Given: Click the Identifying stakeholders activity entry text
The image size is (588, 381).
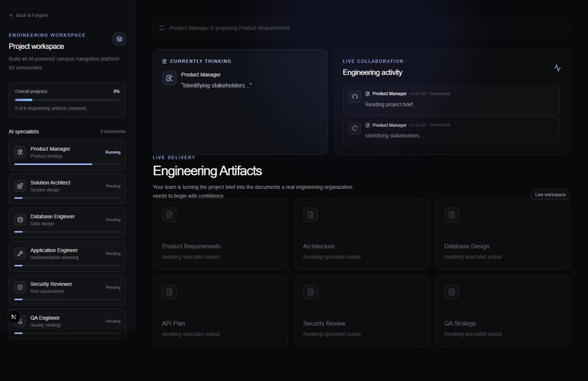Looking at the screenshot, I should coord(394,136).
